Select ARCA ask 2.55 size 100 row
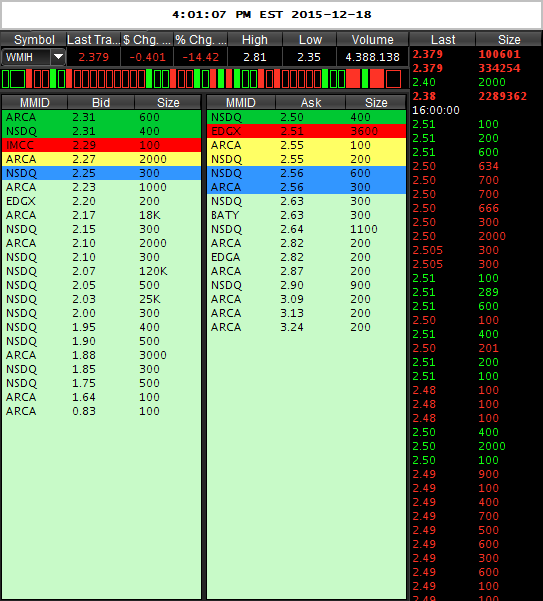Viewport: 543px width, 601px height. pos(306,145)
